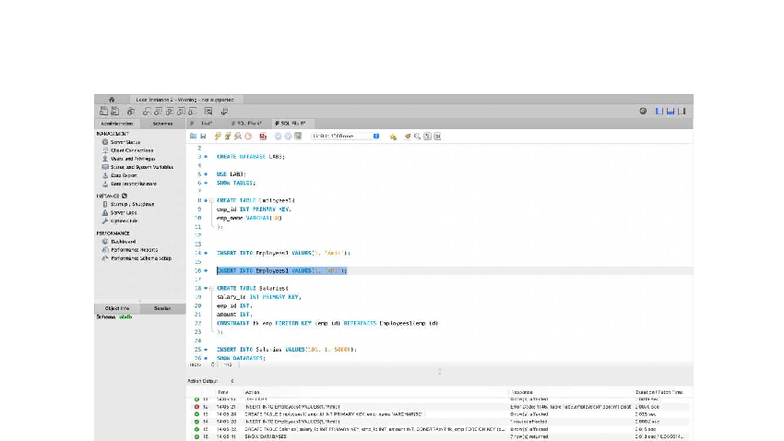Create a new table icon
This screenshot has height=441, width=784.
(158, 111)
